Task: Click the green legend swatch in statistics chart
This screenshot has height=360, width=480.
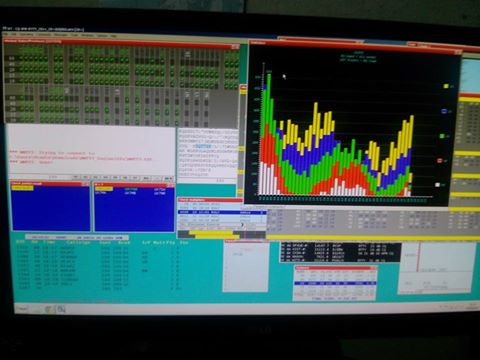Action: (x=442, y=136)
